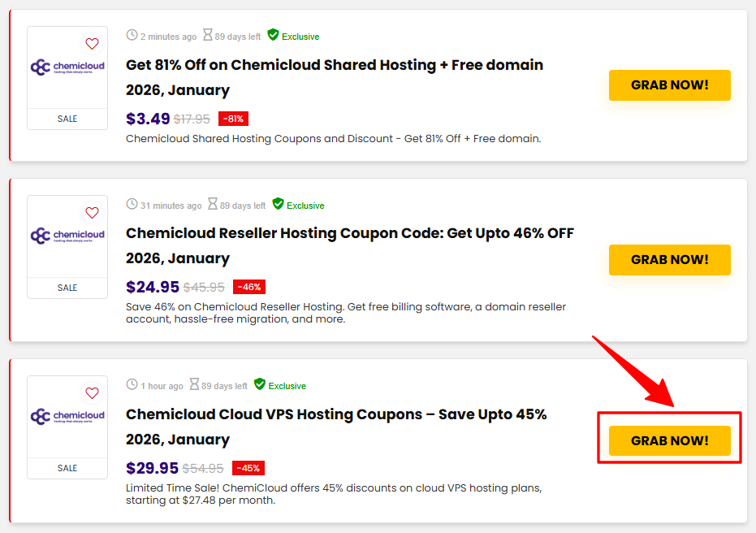
Task: Click Chemicloud logo on Shared Hosting deal
Action: 67,68
